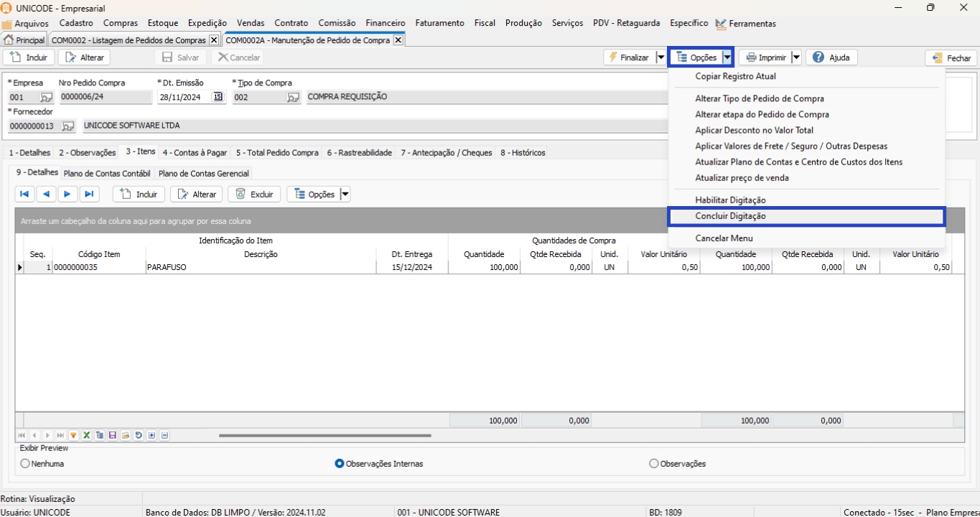Expand the Imprimir dropdown arrow
Viewport: 980px width, 517px height.
click(x=795, y=57)
